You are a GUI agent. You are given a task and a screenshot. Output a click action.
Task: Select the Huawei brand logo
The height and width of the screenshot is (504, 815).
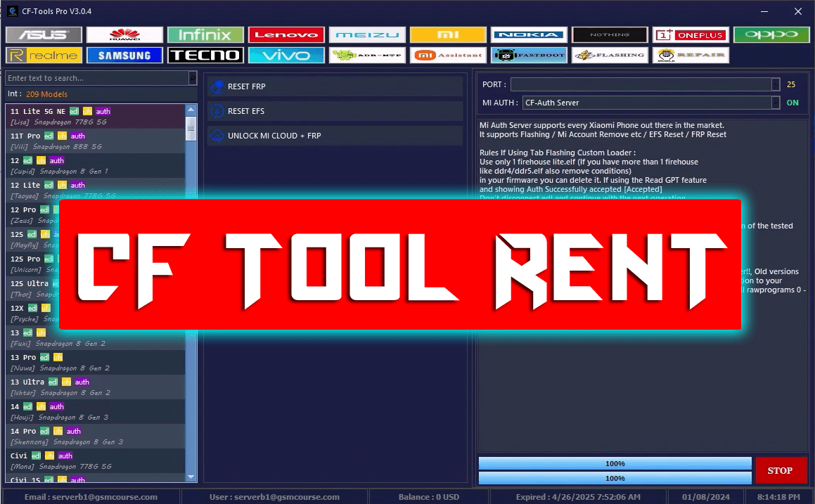point(124,35)
